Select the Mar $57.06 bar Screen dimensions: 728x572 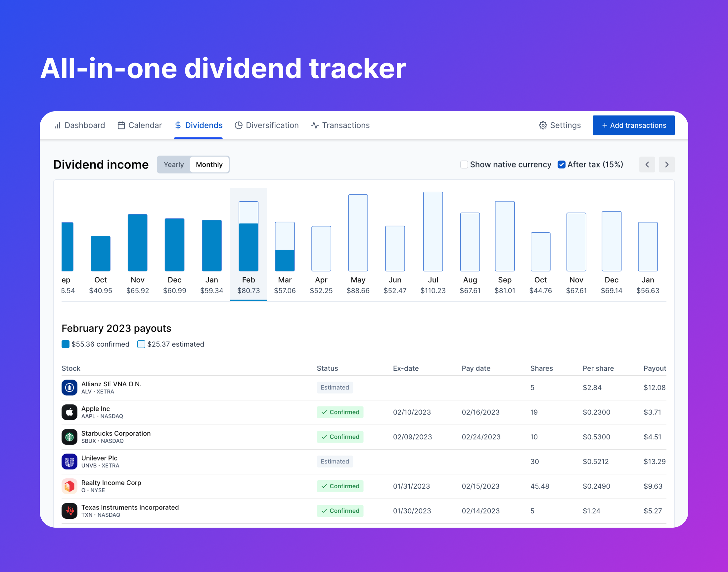tap(285, 247)
